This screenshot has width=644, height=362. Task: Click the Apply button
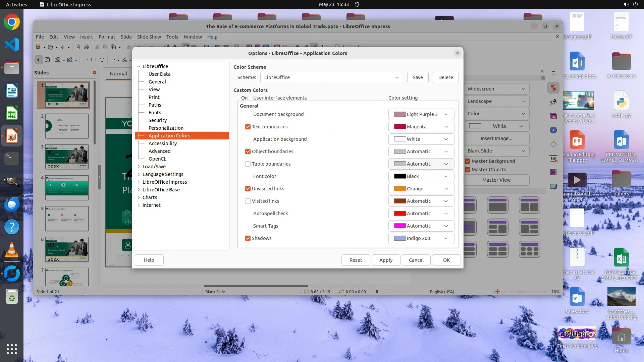click(386, 260)
